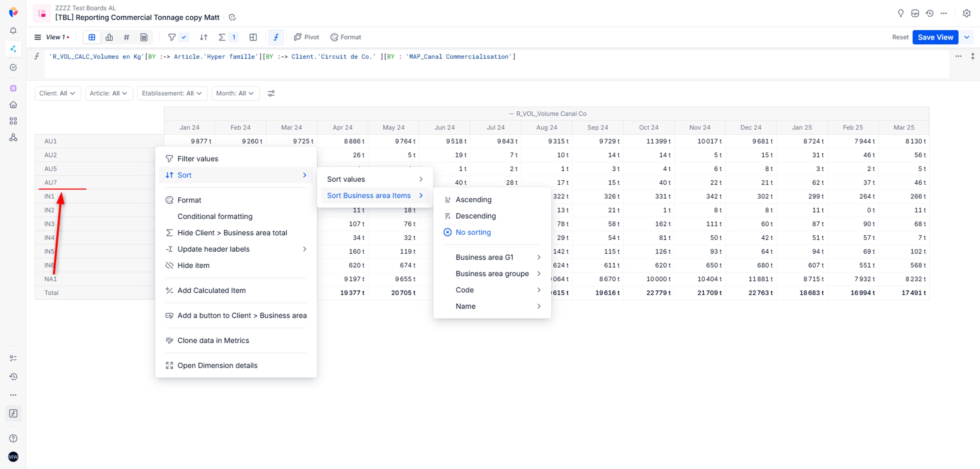Expand Business area G1 submenu
Screen dimensions: 980x469
coord(492,257)
